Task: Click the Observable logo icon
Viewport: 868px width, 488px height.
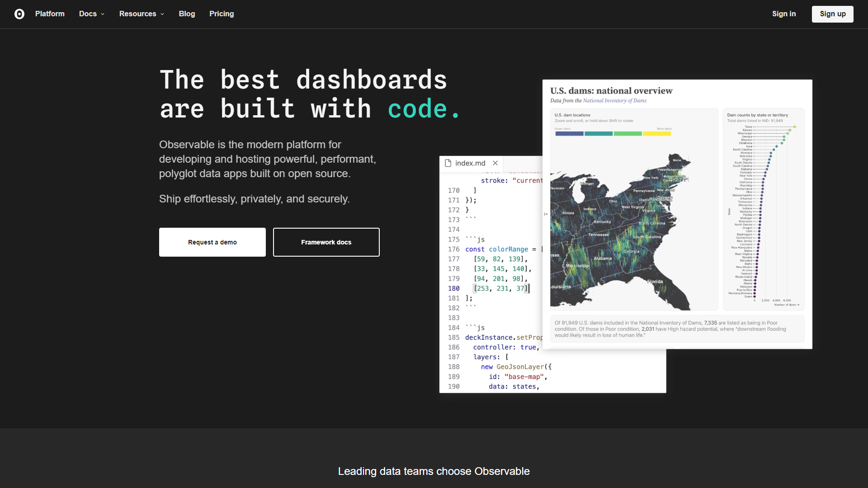Action: click(x=20, y=14)
